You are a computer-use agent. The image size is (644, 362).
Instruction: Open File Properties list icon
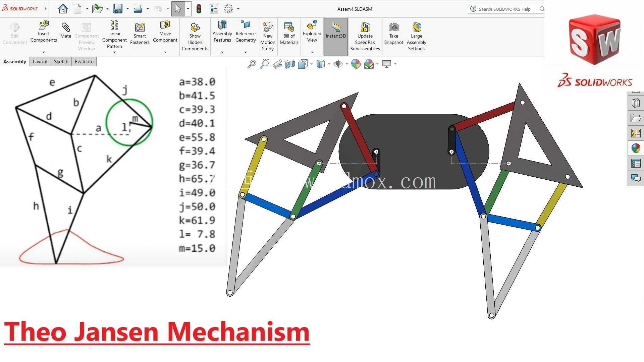tap(214, 9)
